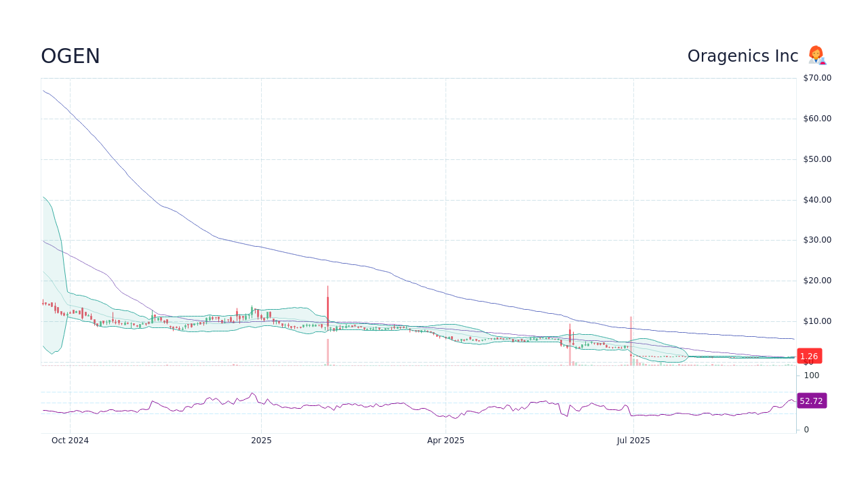Screen dimensions: 868x488
Task: Click the Apr 2025 axis label
Action: pyautogui.click(x=446, y=440)
